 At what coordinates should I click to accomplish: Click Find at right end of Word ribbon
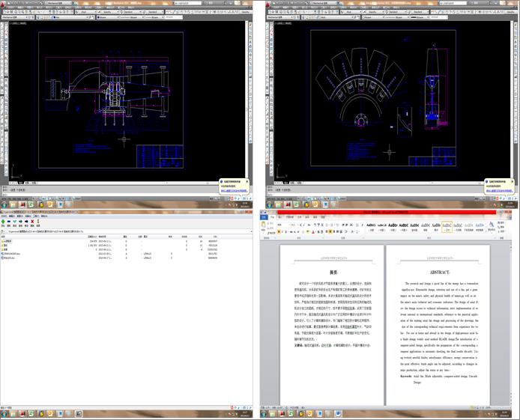501,223
